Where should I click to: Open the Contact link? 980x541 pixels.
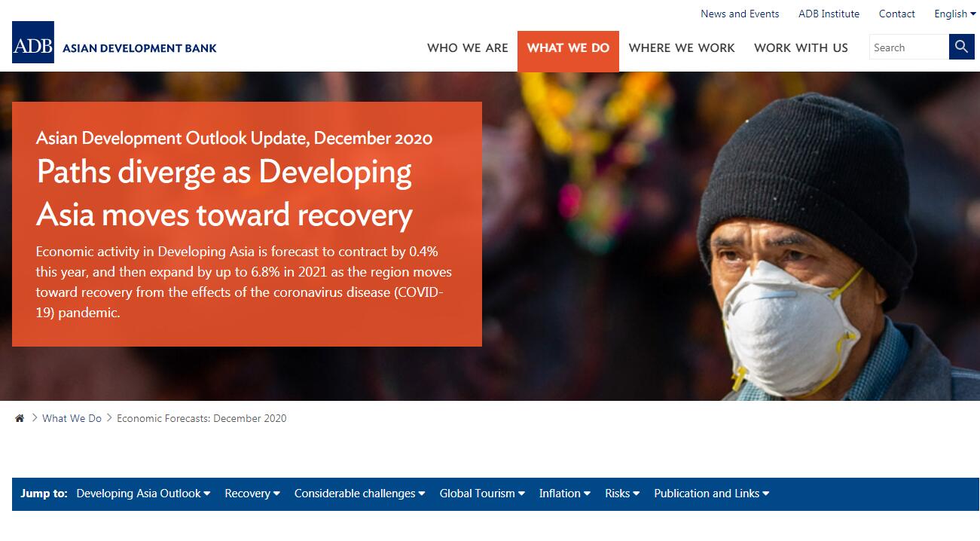pyautogui.click(x=896, y=14)
